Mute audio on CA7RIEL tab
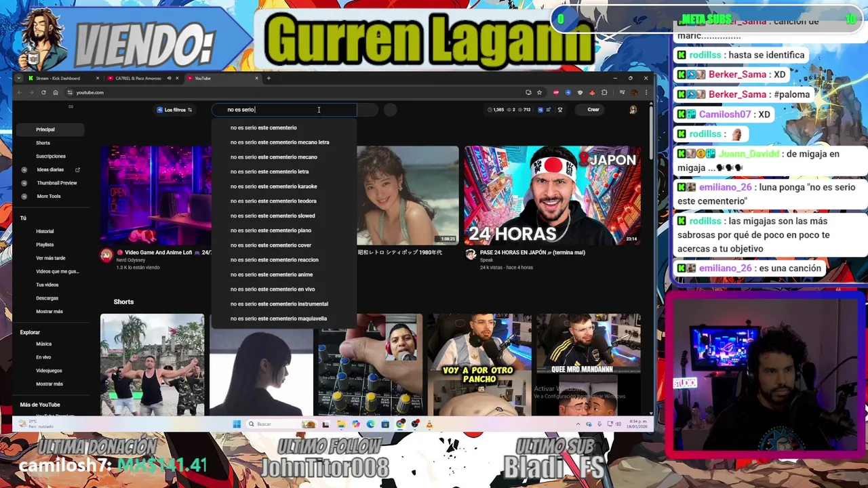The image size is (868, 488). coord(169,78)
